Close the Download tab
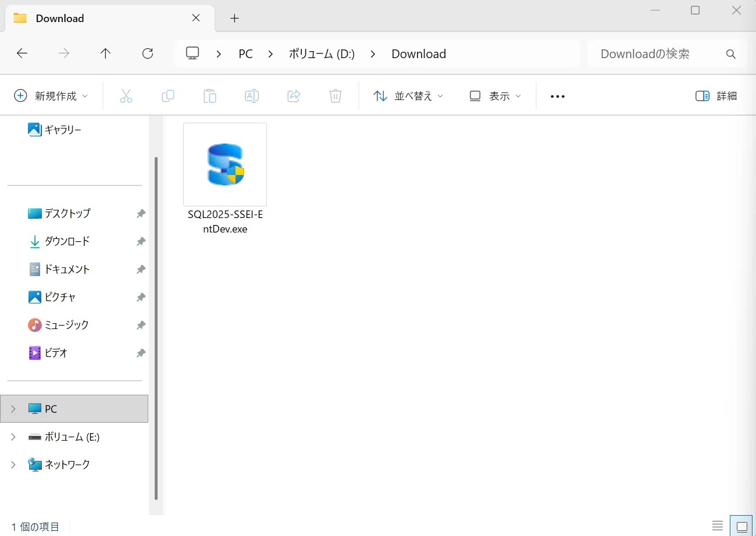 click(196, 18)
